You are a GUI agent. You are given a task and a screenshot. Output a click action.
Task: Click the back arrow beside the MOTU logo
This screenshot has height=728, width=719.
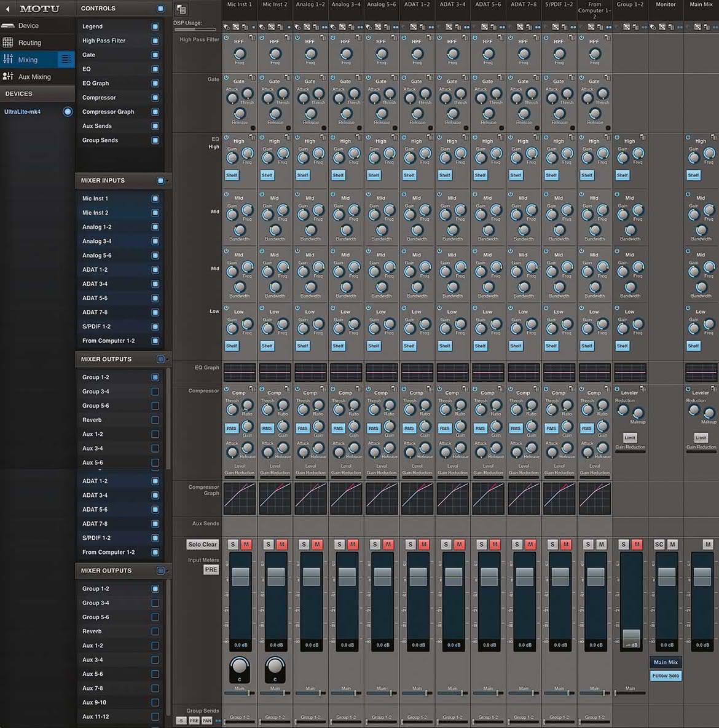pyautogui.click(x=7, y=9)
